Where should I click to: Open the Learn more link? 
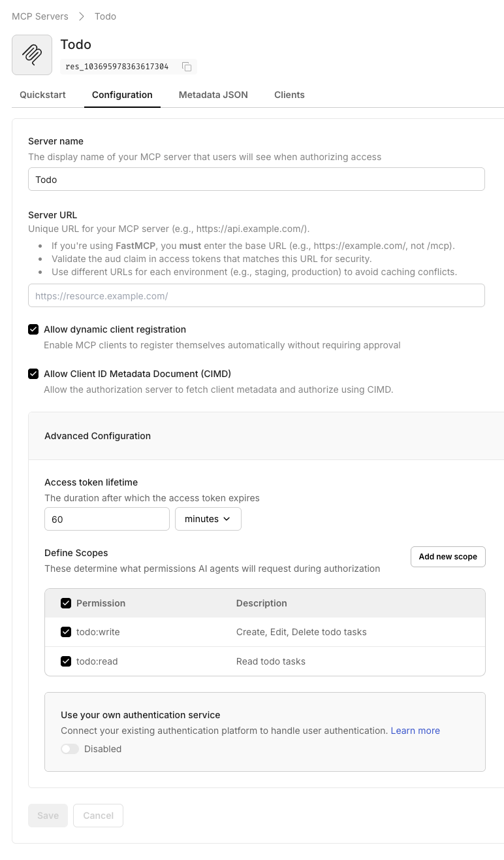pos(415,731)
